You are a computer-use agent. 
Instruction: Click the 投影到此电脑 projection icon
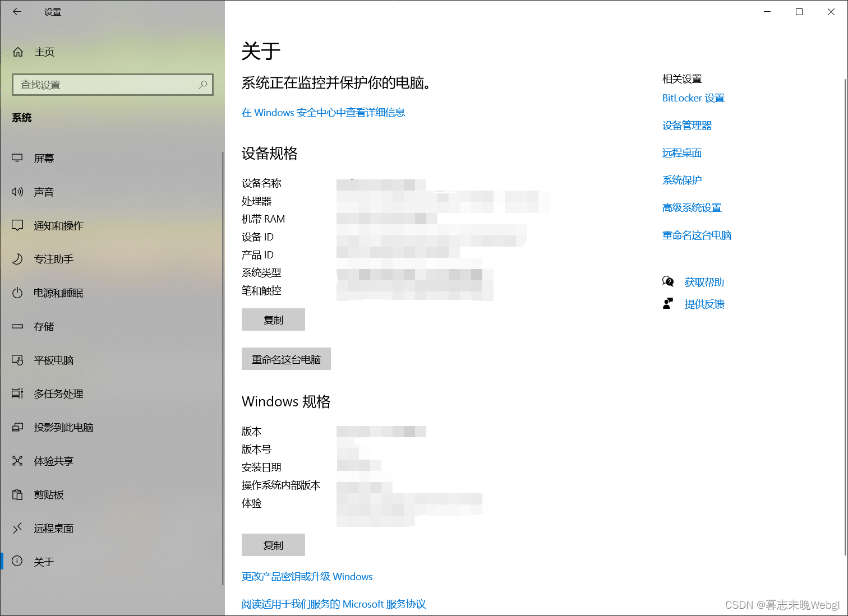(x=17, y=427)
